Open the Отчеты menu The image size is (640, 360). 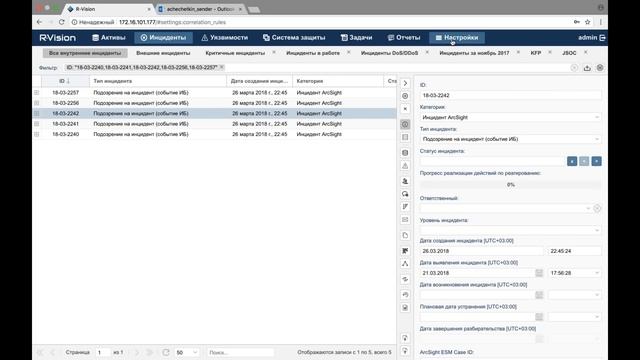404,38
